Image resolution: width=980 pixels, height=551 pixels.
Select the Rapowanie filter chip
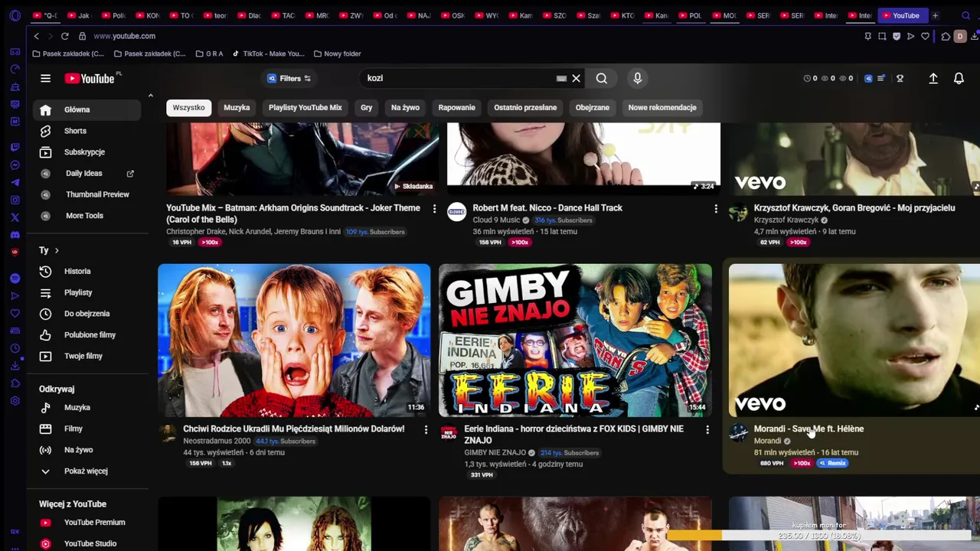tap(456, 108)
